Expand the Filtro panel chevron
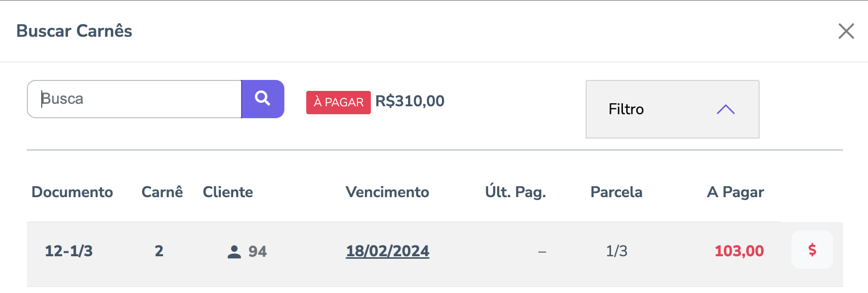Viewport: 868px width, 293px height. 725,109
